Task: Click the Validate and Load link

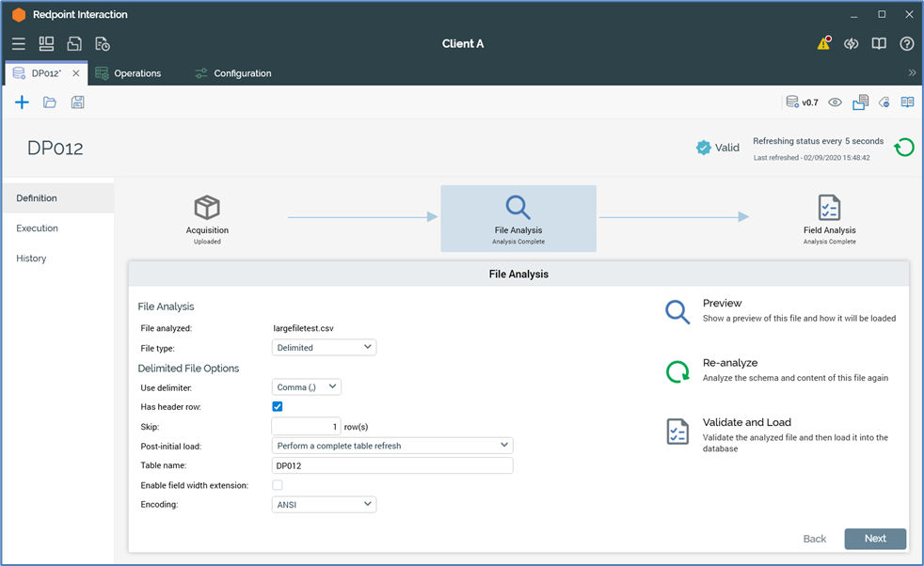Action: tap(746, 423)
